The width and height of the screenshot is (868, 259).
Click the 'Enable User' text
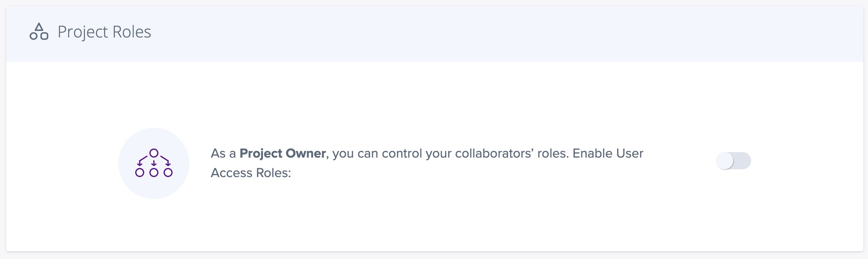[608, 153]
